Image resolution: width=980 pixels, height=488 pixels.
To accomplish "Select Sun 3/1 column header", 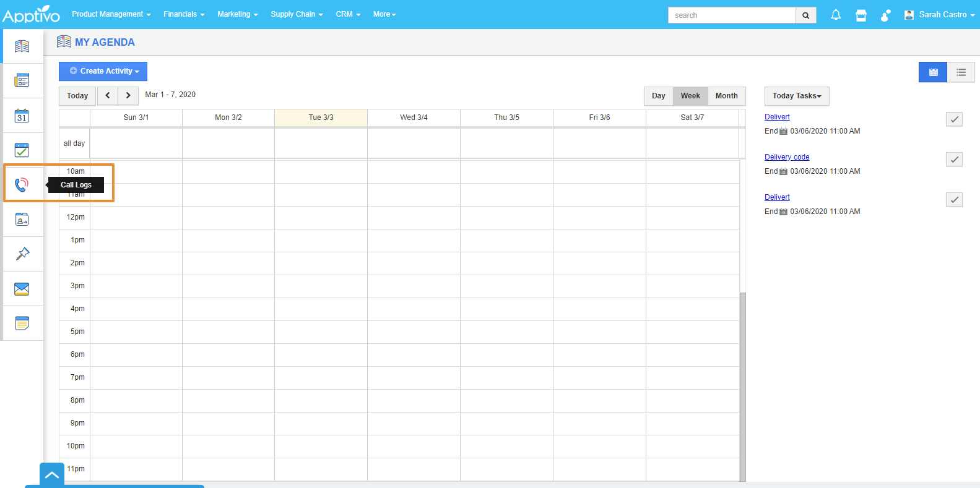I will tap(136, 118).
